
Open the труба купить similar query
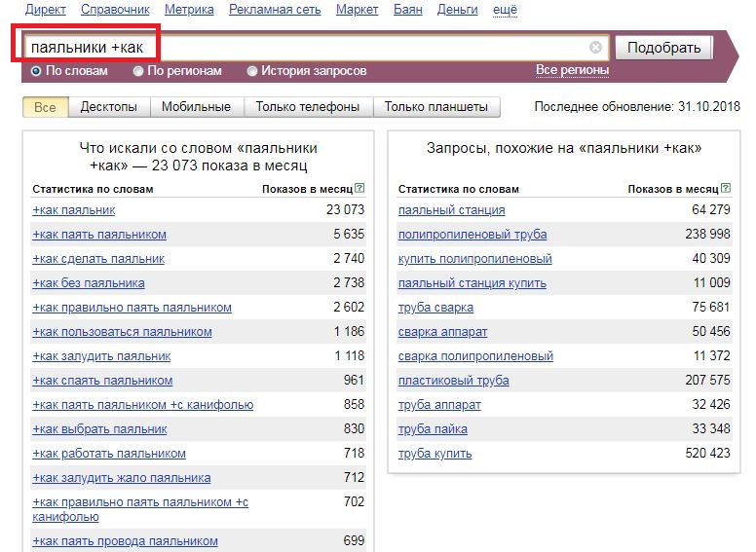(435, 454)
